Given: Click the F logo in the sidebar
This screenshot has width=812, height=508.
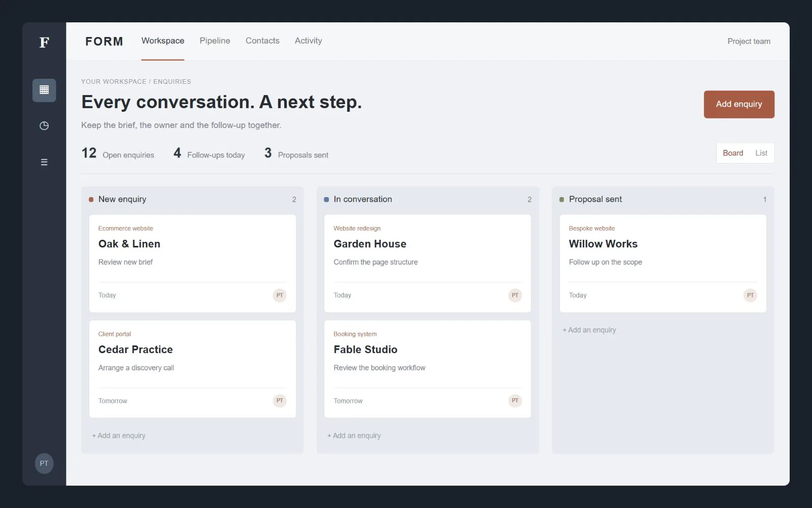Looking at the screenshot, I should (x=44, y=42).
